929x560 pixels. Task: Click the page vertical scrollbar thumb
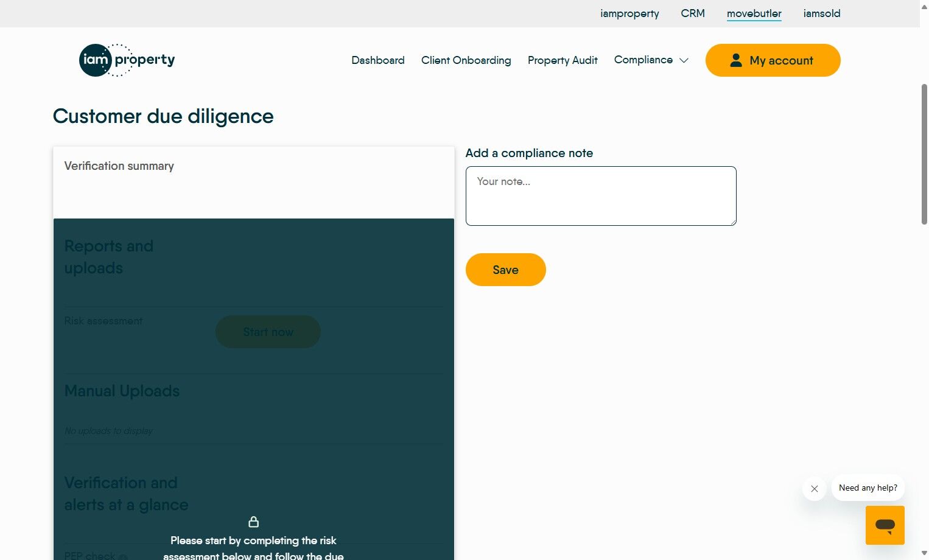924,155
